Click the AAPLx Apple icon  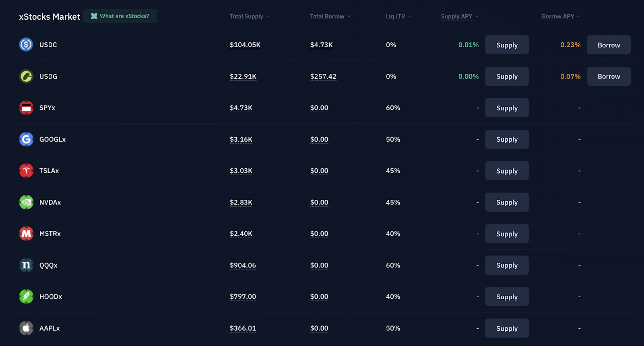point(26,328)
